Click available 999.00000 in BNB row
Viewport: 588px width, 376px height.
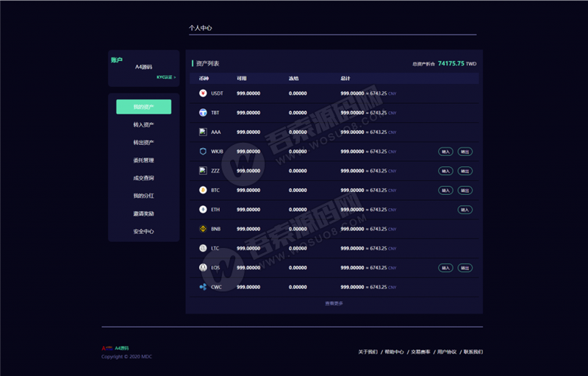coord(248,229)
